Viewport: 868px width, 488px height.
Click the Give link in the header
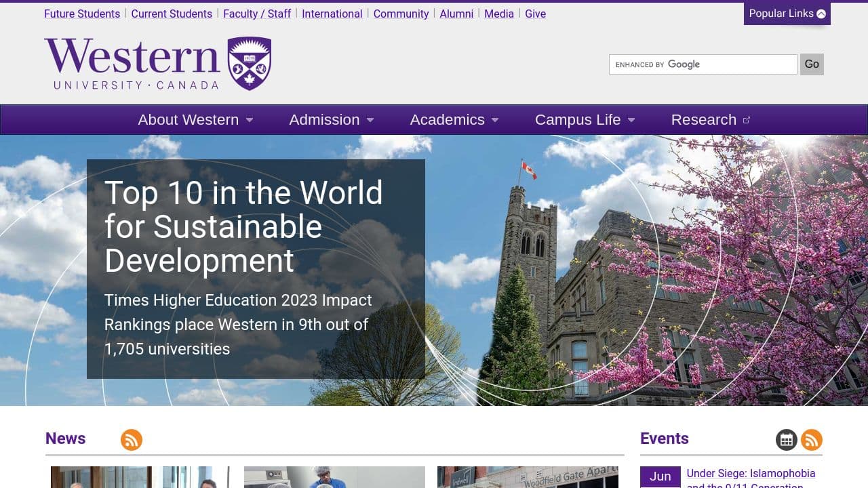click(x=535, y=14)
